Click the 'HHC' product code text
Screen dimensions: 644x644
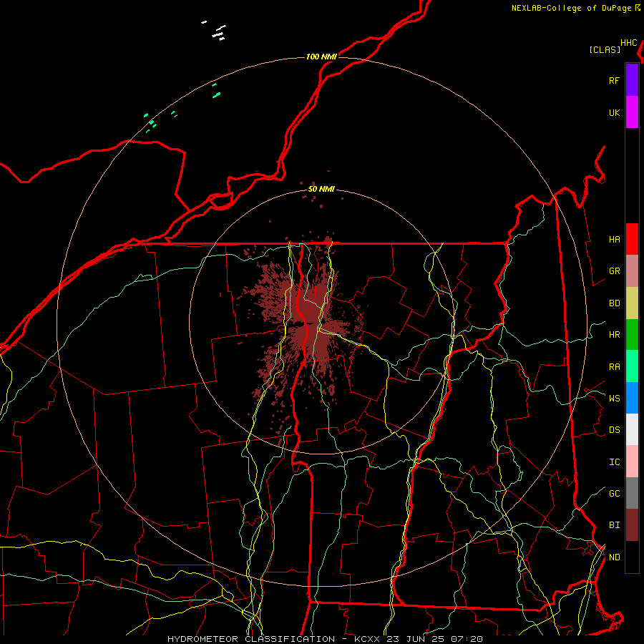pyautogui.click(x=628, y=43)
